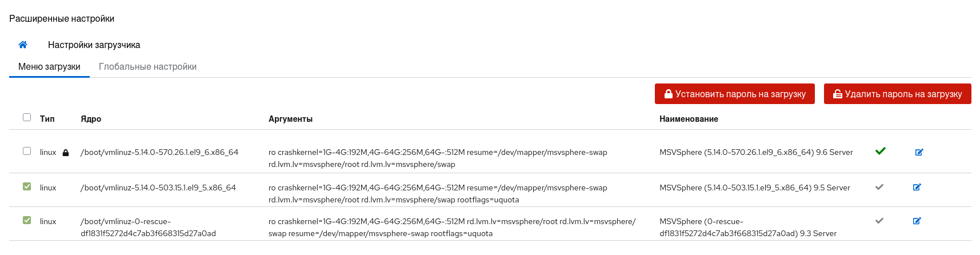Edit the MSVSphere 9.5 Server boot entry
The height and width of the screenshot is (255, 980).
(x=917, y=187)
